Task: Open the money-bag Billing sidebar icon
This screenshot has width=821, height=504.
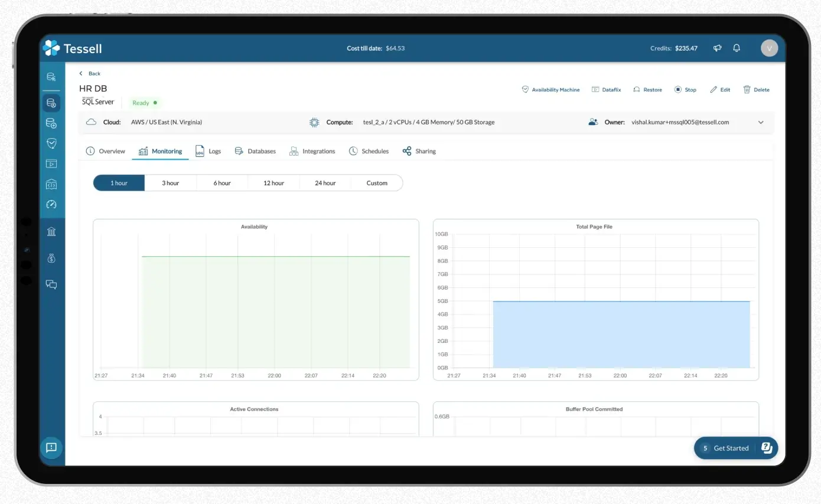Action: [x=51, y=258]
